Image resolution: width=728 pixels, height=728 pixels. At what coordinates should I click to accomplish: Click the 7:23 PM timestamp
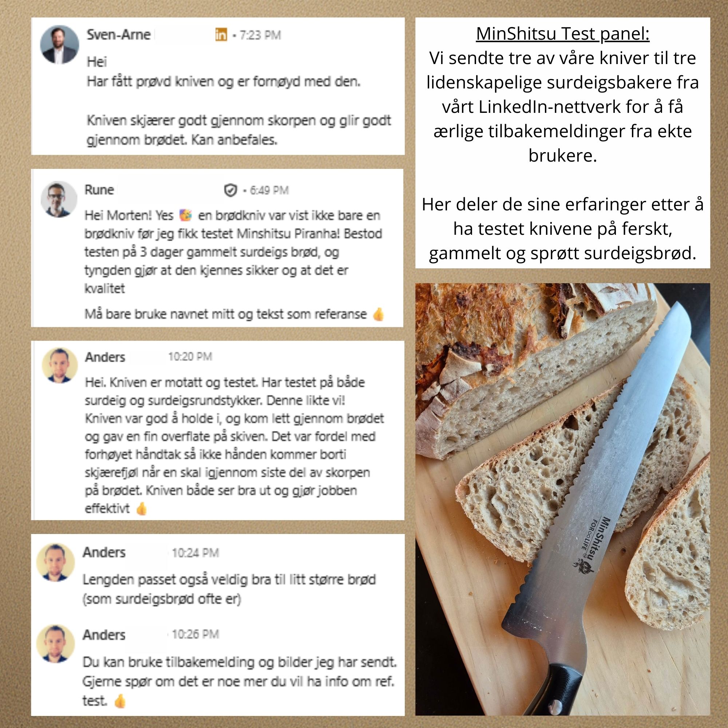tap(260, 35)
